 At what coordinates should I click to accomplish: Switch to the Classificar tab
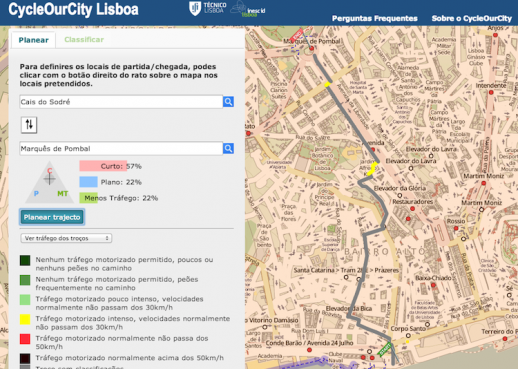84,40
